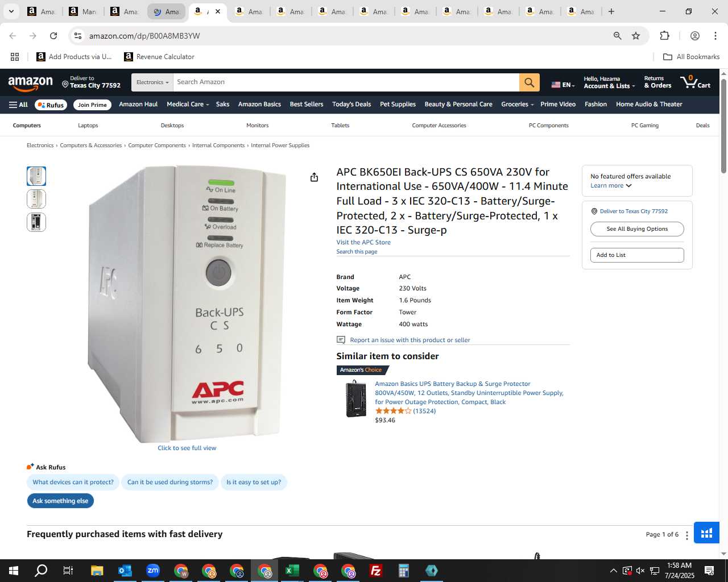Click Ask something else button
Viewport: 728px width, 582px height.
[60, 501]
